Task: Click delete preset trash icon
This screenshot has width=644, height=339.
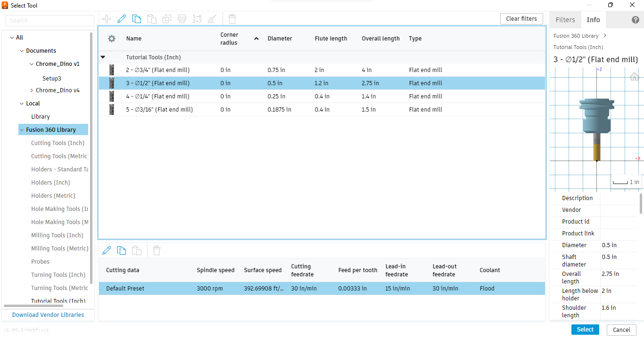Action: [157, 250]
